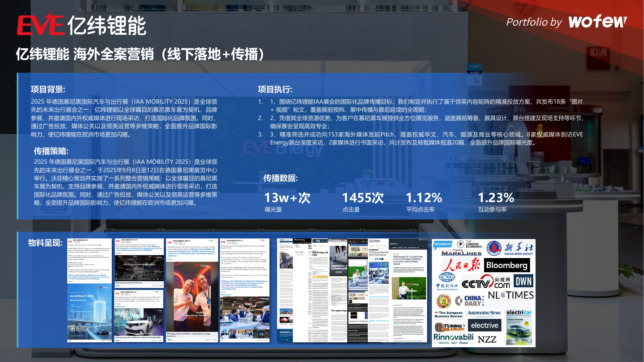644x362 pixels.
Task: View the AMG handshake photo post
Action: (192, 297)
